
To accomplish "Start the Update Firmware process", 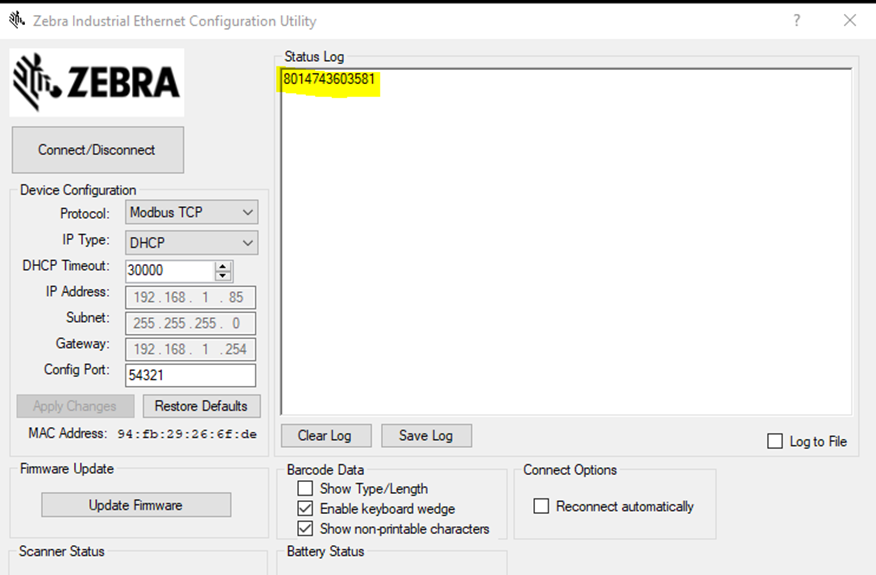I will click(x=136, y=505).
